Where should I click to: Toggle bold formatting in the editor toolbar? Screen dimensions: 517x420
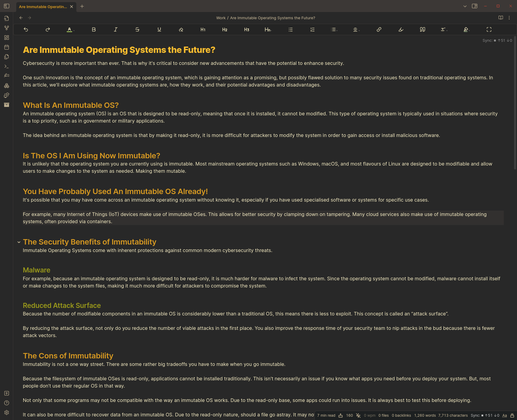coord(94,29)
